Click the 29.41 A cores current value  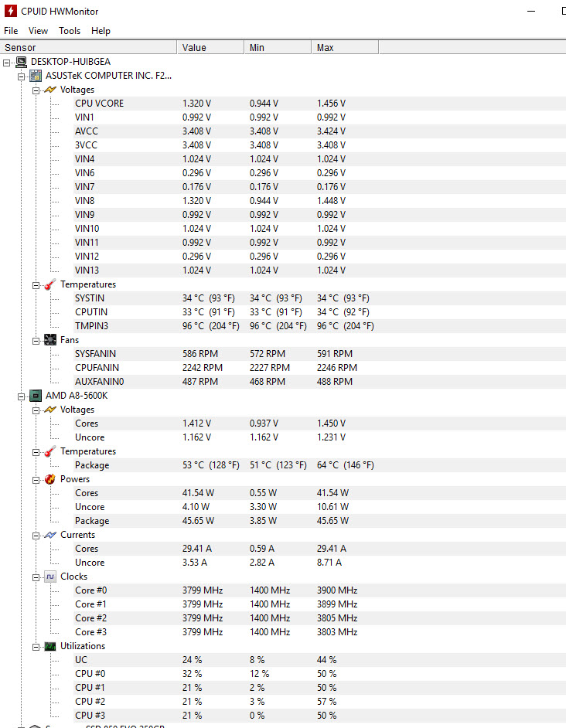197,549
